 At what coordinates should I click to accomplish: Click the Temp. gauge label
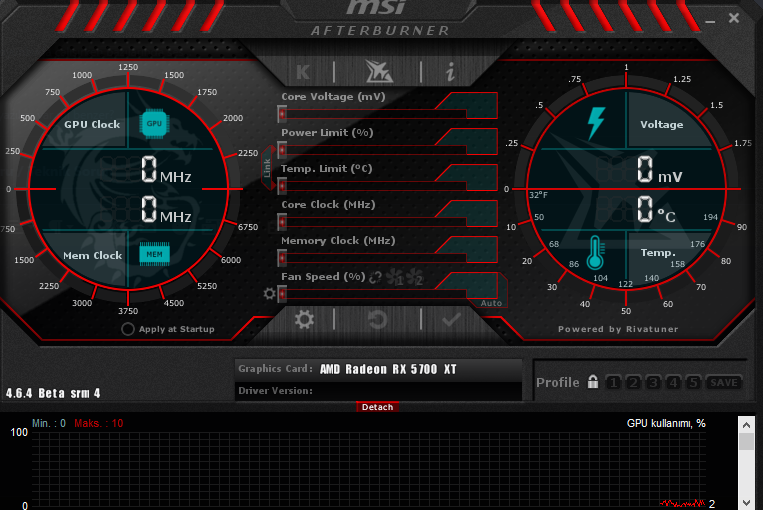[658, 253]
